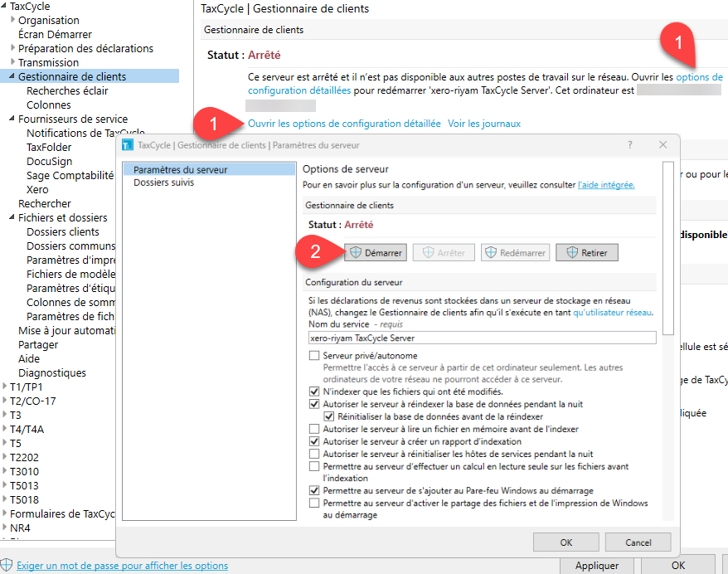The image size is (728, 574).
Task: Click Ouvrir les options de configuration détaillée link
Action: [x=344, y=124]
